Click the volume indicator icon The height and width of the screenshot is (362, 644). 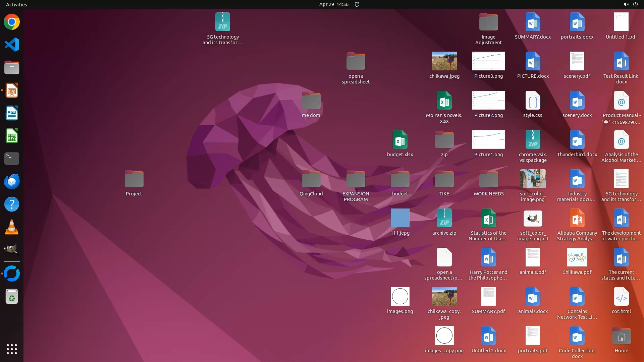[x=626, y=4]
